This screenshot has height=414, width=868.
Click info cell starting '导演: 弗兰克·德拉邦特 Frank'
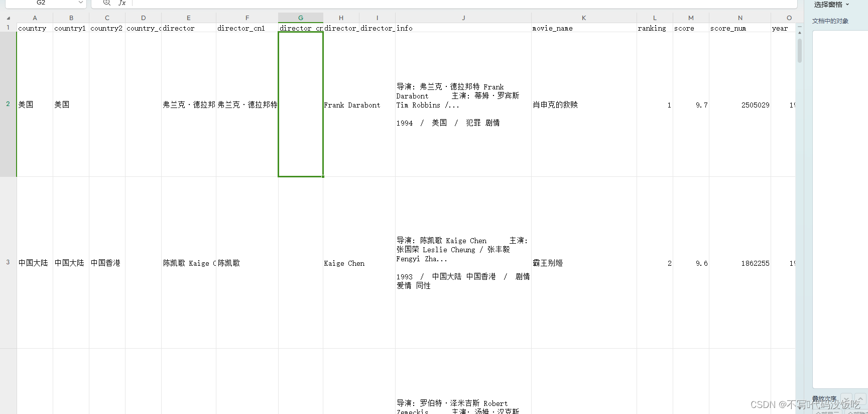point(463,105)
